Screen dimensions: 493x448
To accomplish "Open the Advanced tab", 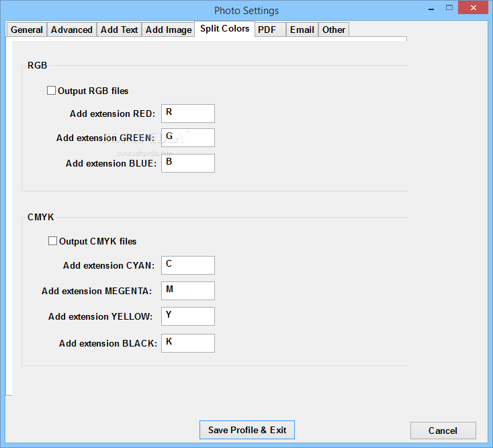I will [72, 30].
